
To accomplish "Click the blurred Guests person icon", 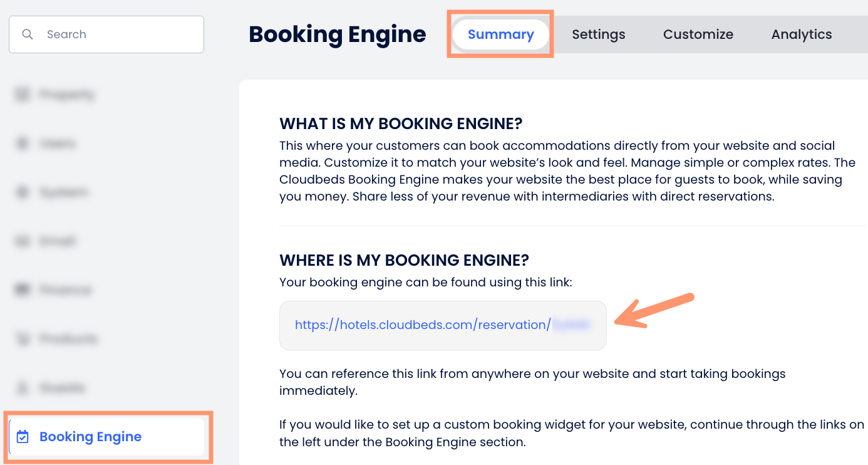I will [23, 388].
